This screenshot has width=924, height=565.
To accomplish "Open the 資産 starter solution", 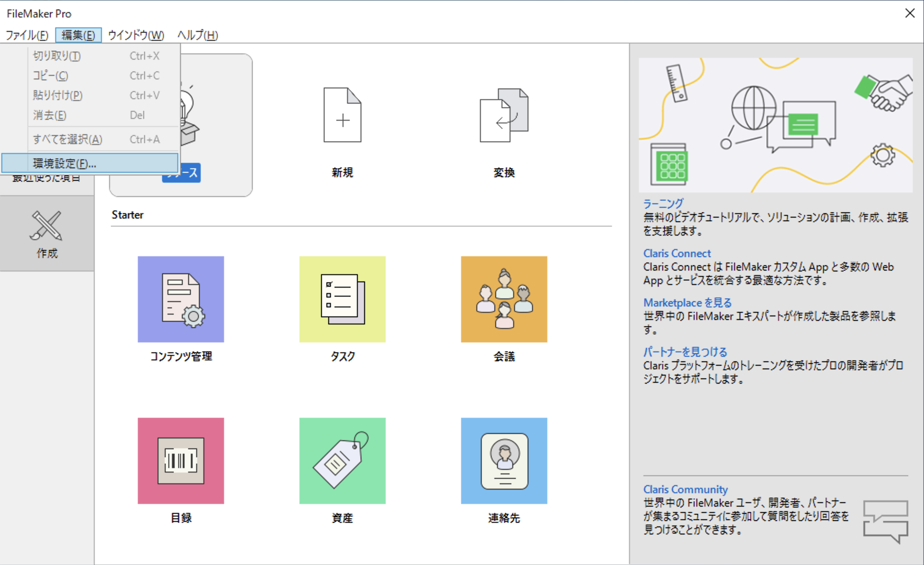I will (342, 460).
